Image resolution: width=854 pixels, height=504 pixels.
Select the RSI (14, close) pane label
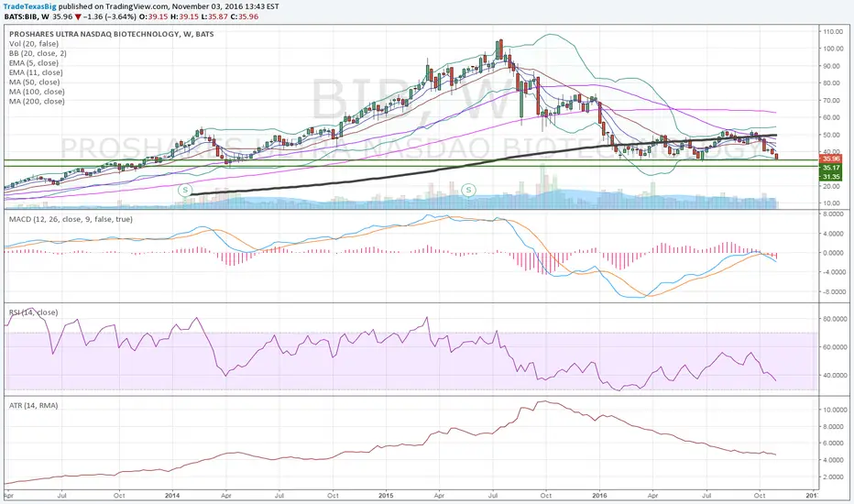33,312
